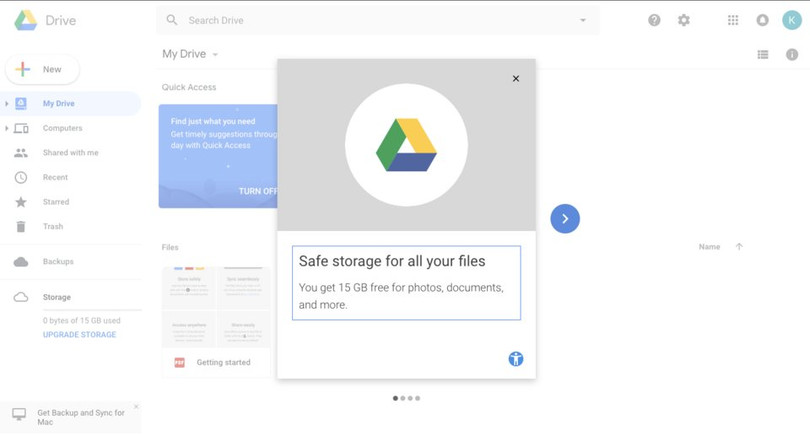Viewport: 810px width, 435px height.
Task: Select Shared with me in sidebar
Action: point(70,153)
